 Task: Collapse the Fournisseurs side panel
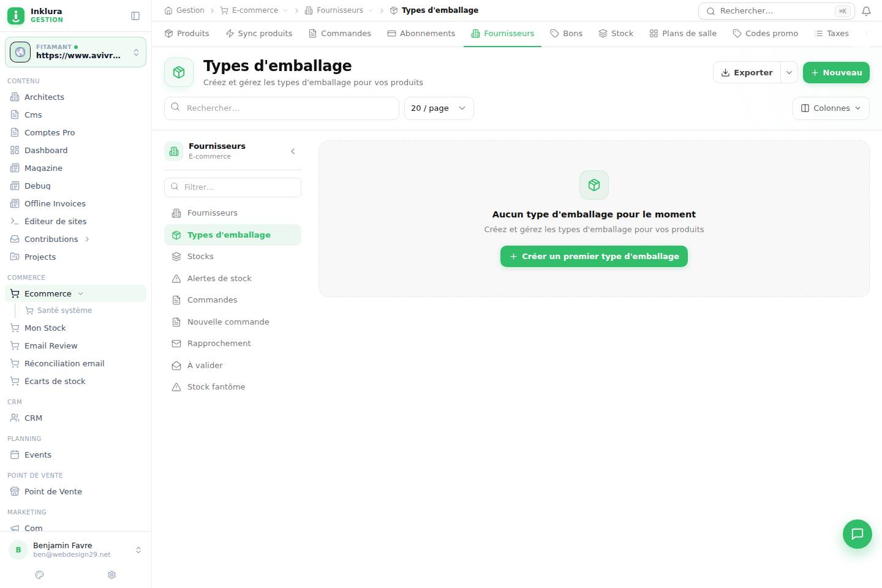pyautogui.click(x=293, y=151)
